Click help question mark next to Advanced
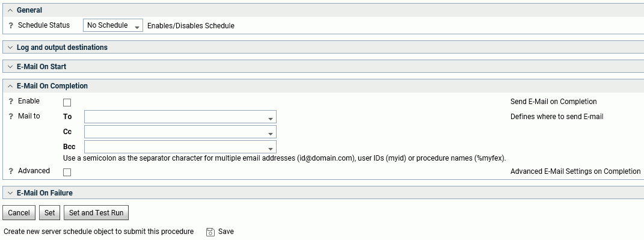The height and width of the screenshot is (240, 644). [x=11, y=171]
